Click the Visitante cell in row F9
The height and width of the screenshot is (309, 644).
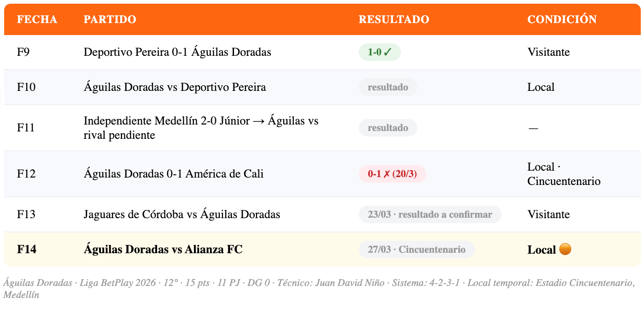549,52
